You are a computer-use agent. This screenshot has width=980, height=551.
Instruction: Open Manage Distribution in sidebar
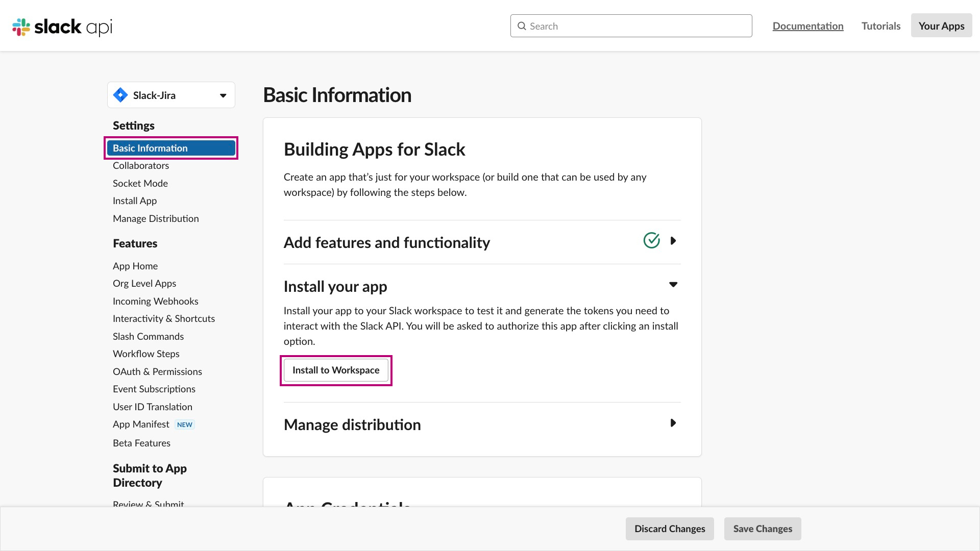click(156, 219)
